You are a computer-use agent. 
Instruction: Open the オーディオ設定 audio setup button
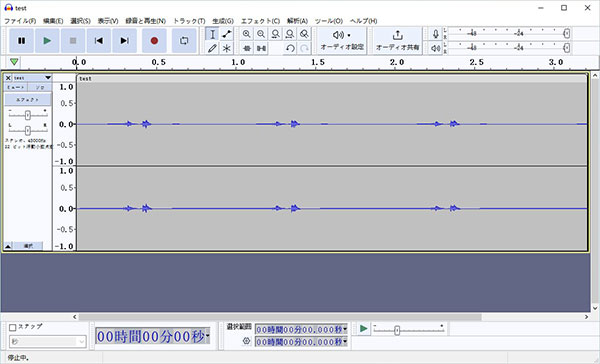tap(342, 41)
